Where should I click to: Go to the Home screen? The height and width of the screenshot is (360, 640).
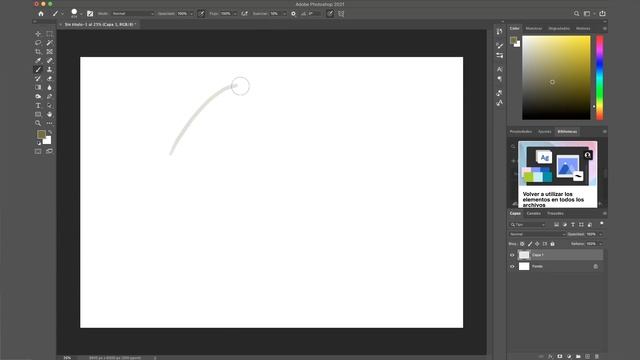point(41,13)
